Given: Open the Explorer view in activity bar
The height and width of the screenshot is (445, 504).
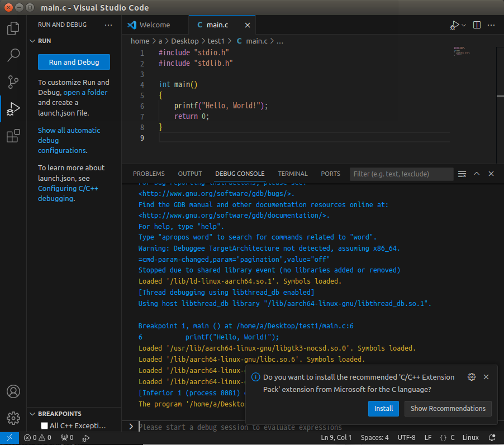Looking at the screenshot, I should pos(13,28).
